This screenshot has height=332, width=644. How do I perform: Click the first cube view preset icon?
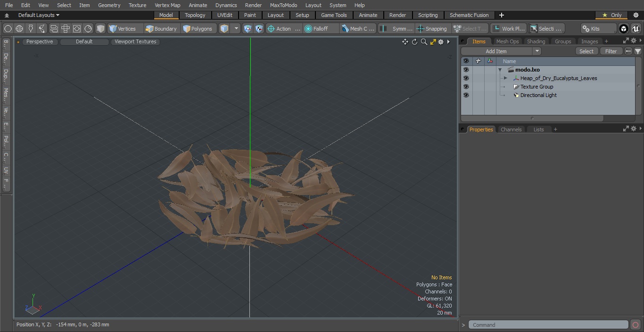pyautogui.click(x=248, y=29)
